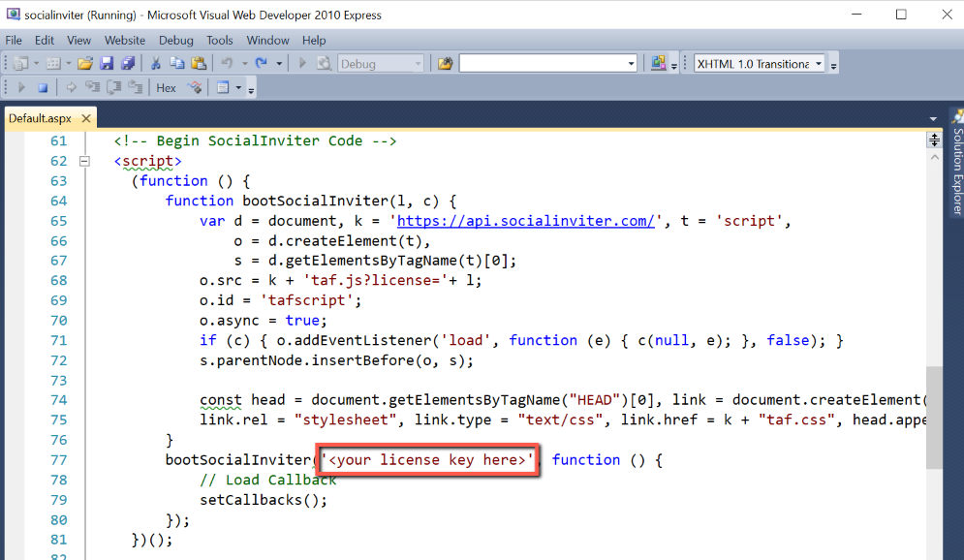Open the New Web Site dropdown arrow
The width and height of the screenshot is (964, 560).
point(36,63)
